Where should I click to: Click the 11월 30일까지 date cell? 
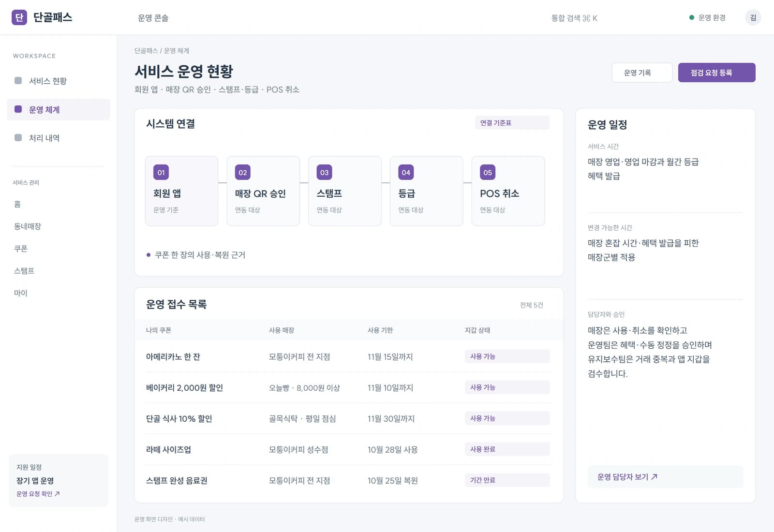pos(391,419)
